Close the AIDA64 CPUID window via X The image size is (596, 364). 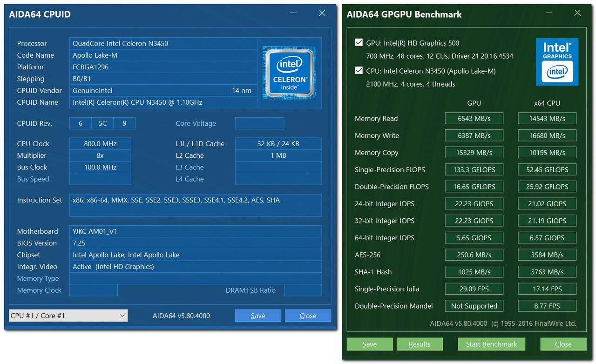pos(322,13)
